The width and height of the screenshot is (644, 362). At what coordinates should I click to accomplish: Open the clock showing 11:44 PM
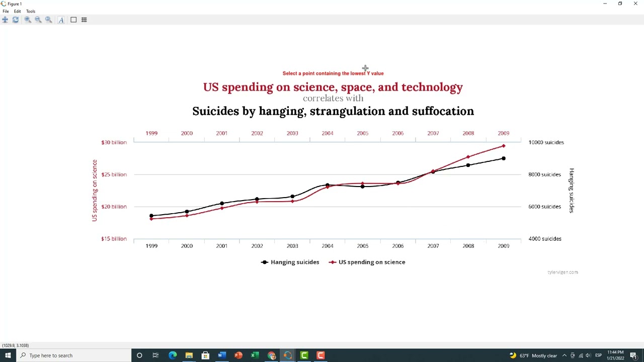pos(616,355)
